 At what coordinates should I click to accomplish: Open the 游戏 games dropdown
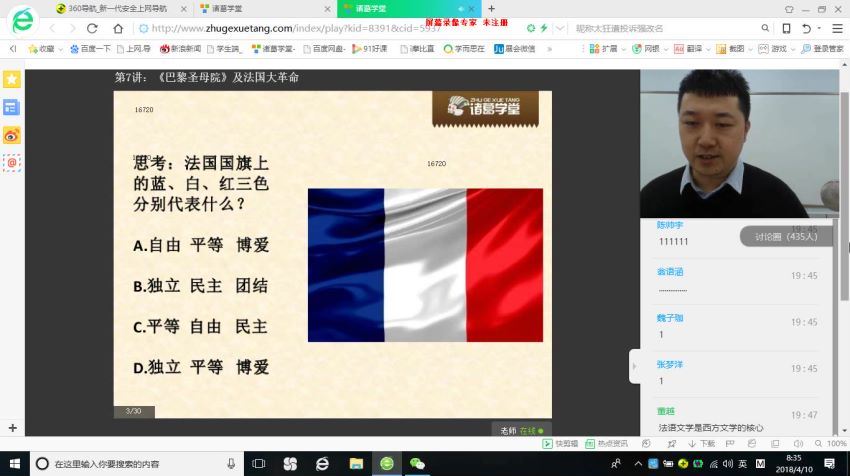[x=777, y=49]
